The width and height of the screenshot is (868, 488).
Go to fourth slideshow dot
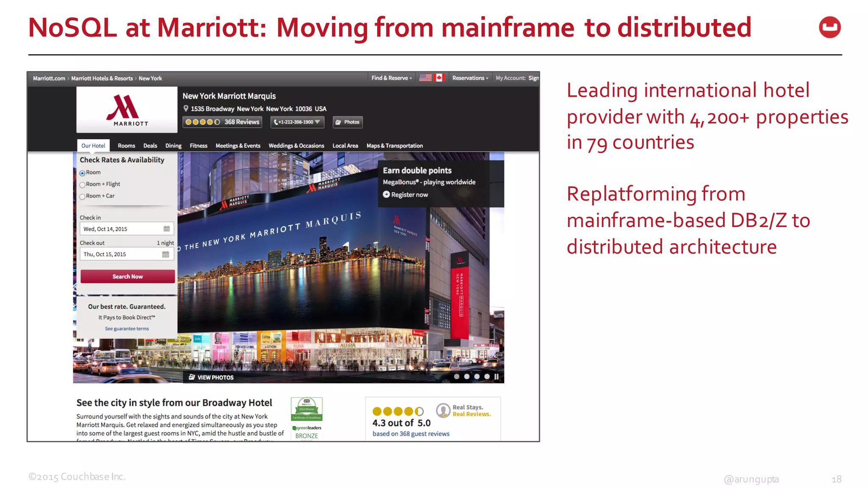coord(487,376)
